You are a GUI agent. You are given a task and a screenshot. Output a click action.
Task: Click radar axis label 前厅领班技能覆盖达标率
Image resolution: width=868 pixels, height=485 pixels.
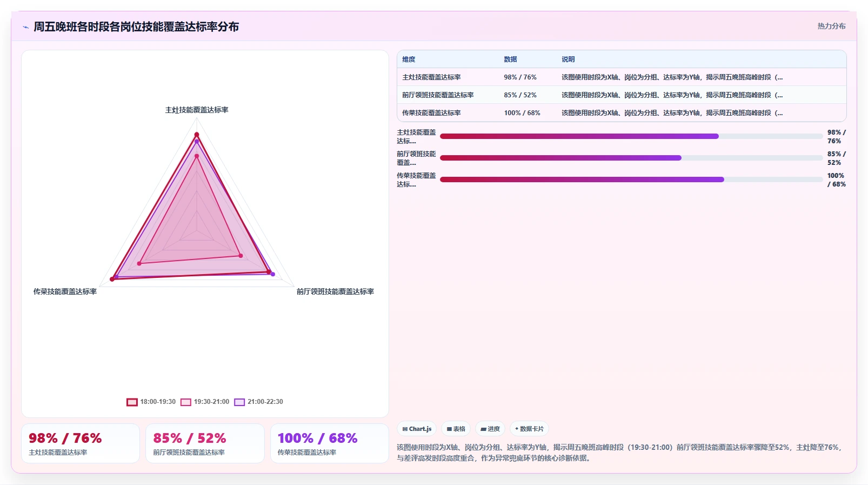coord(335,291)
